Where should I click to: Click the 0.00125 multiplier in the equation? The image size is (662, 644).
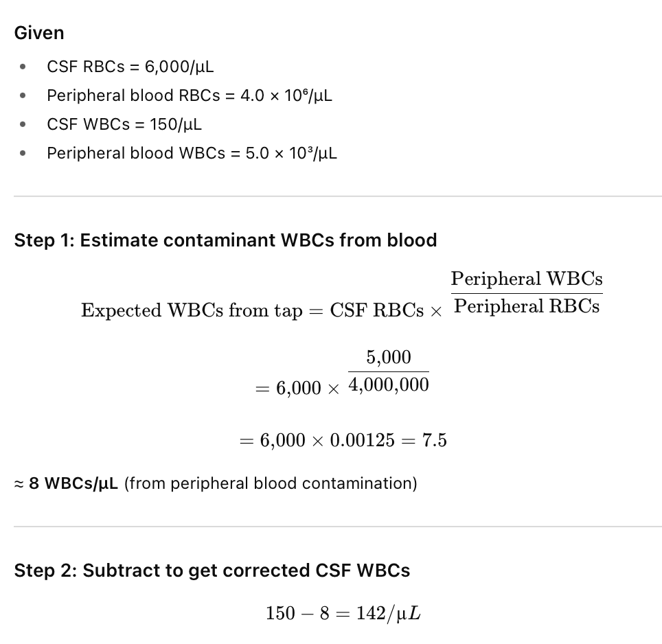(x=363, y=440)
